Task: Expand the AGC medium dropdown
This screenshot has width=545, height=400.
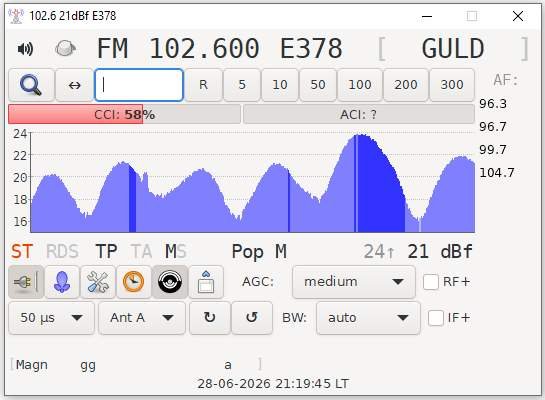Action: tap(354, 282)
